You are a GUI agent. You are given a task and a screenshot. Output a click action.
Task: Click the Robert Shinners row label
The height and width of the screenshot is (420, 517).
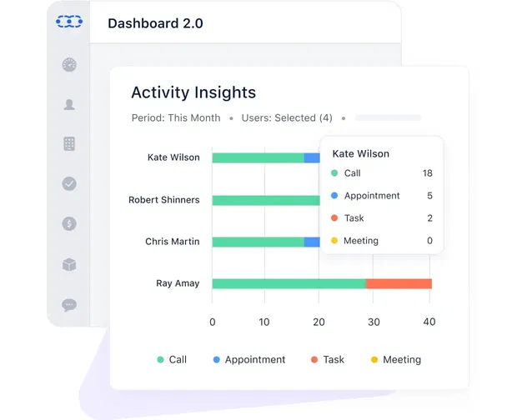pos(164,200)
